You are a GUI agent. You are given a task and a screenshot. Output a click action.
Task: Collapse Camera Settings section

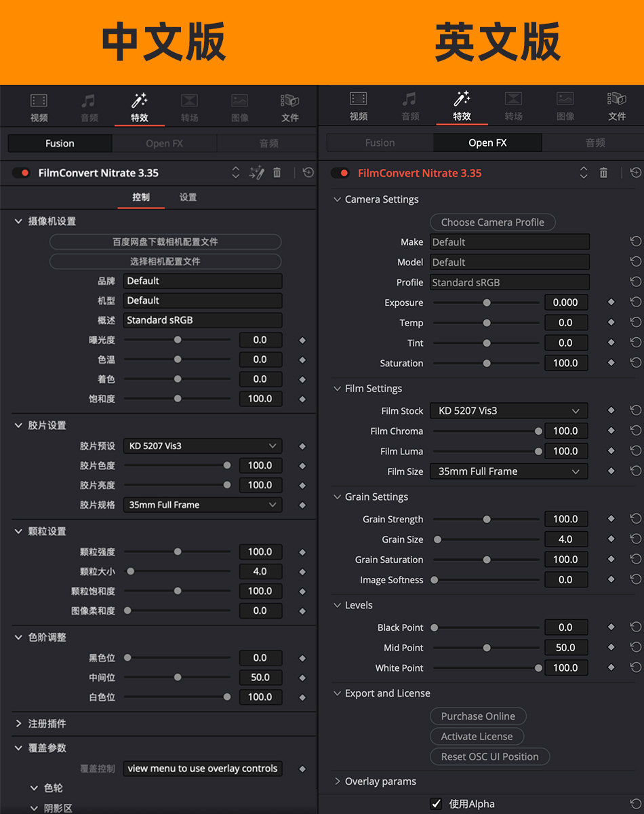pos(337,199)
